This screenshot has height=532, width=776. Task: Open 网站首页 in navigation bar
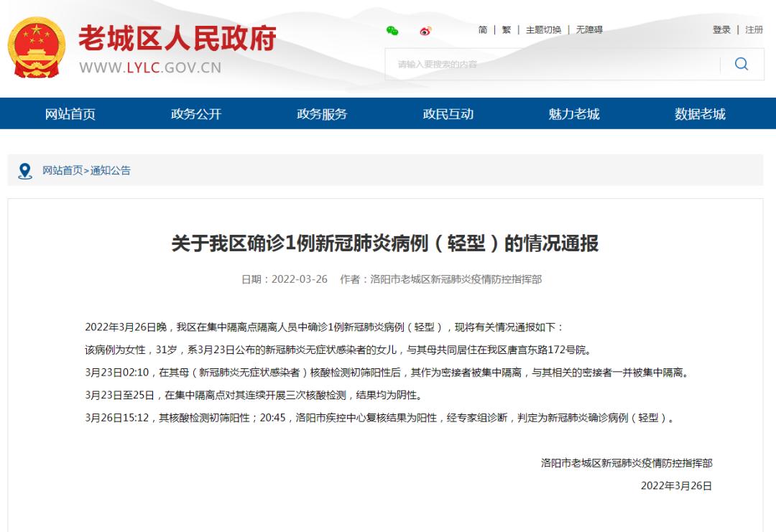pyautogui.click(x=70, y=113)
